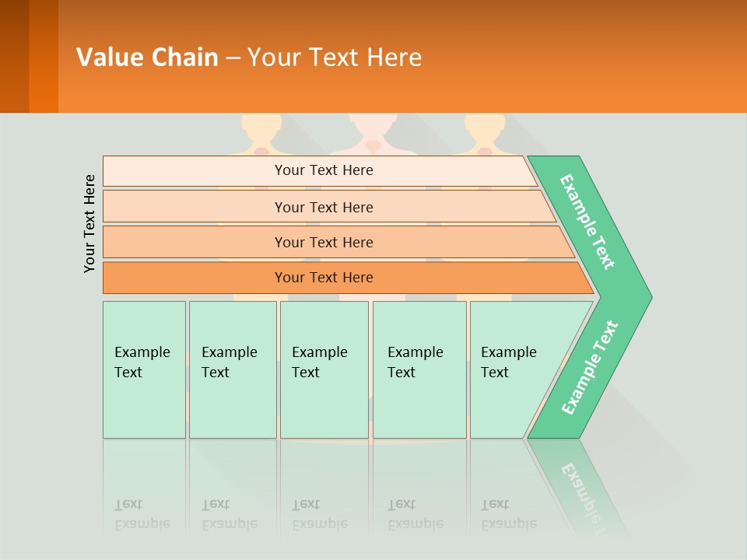Click "Your Text Here" in the slide title

[x=335, y=57]
